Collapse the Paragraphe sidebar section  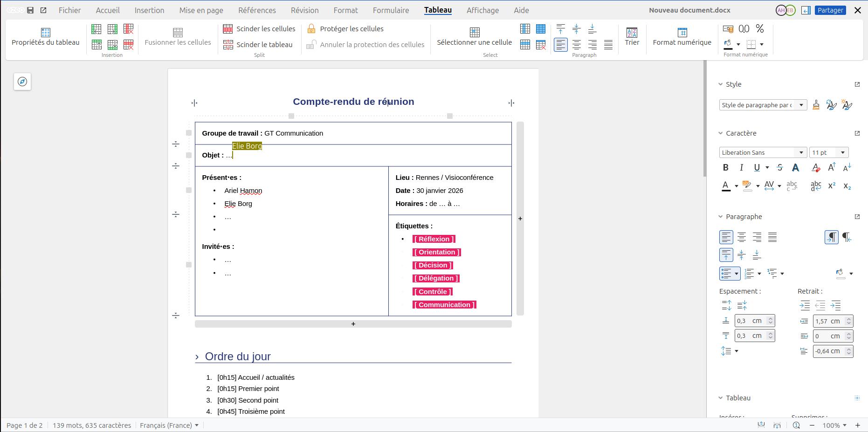(720, 217)
